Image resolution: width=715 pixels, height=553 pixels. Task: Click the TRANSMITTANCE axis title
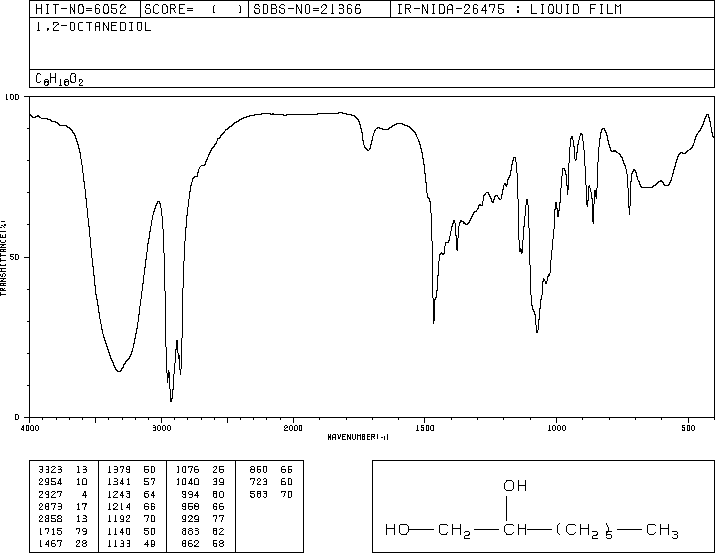[x=3, y=258]
